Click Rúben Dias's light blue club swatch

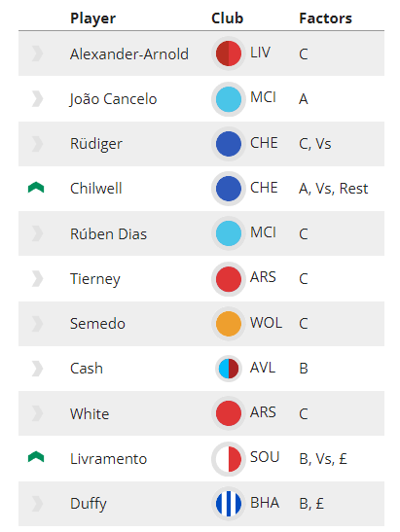point(229,233)
